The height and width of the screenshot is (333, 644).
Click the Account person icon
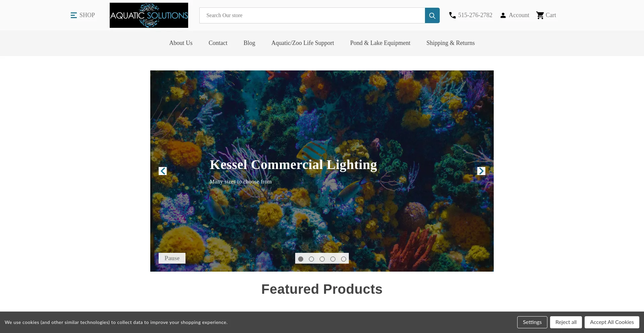tap(503, 15)
